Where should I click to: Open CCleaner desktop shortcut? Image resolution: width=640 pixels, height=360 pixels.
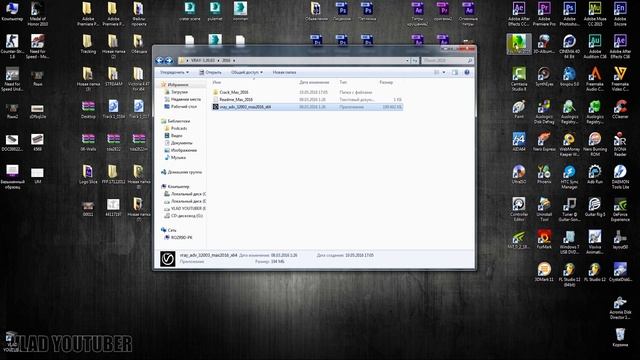tap(620, 109)
